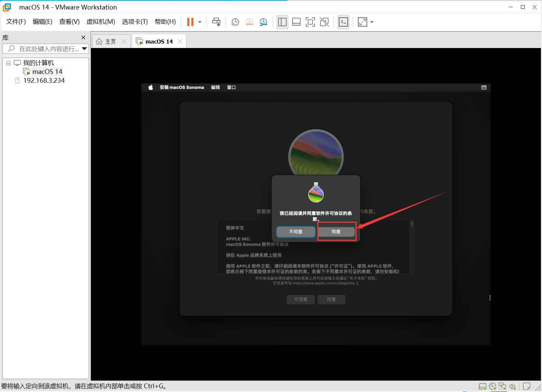Click the Send Ctrl+Alt+Del toolbar icon
The image size is (542, 392).
216,22
